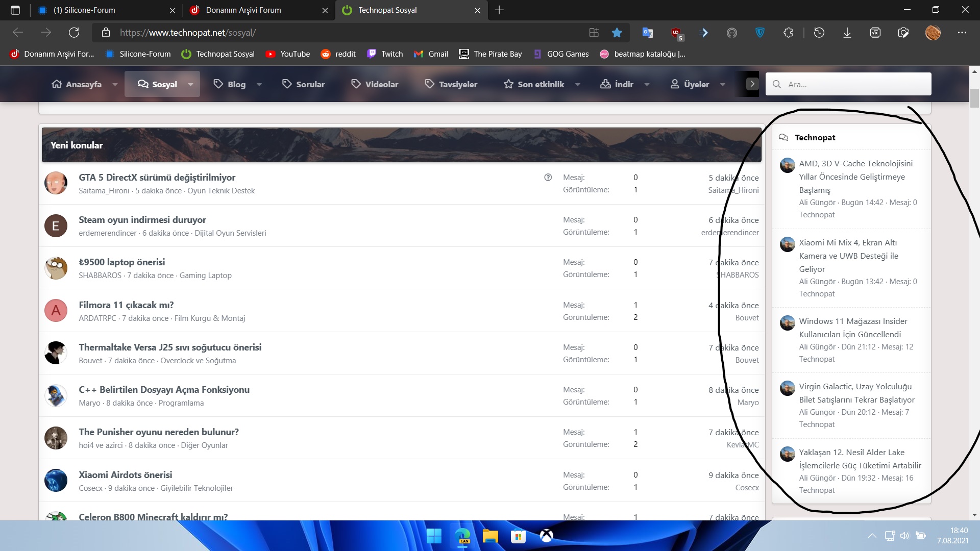Expand the Blog dropdown arrow

(x=259, y=85)
